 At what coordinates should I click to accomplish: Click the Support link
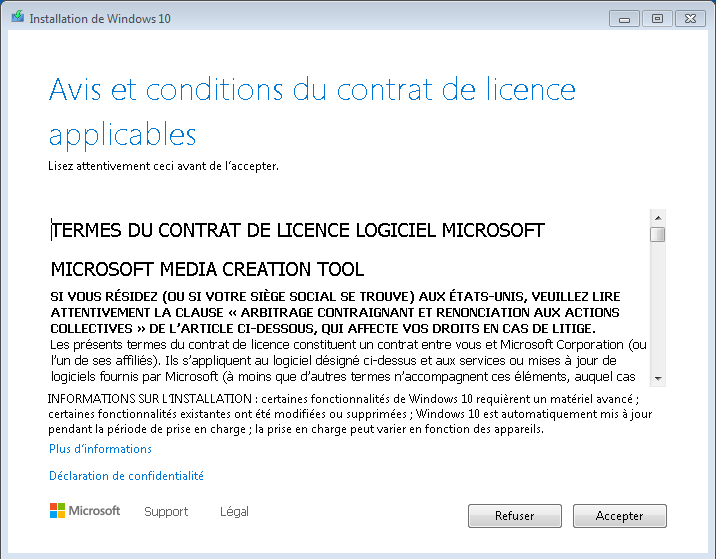(166, 512)
